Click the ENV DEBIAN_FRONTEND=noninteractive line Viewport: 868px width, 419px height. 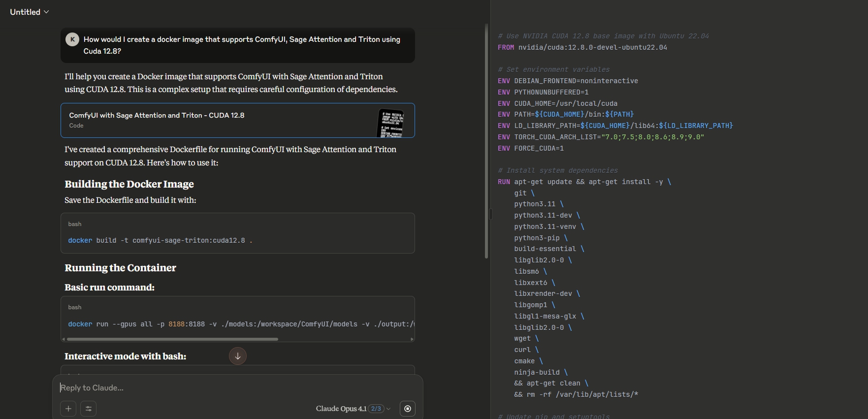pyautogui.click(x=568, y=81)
